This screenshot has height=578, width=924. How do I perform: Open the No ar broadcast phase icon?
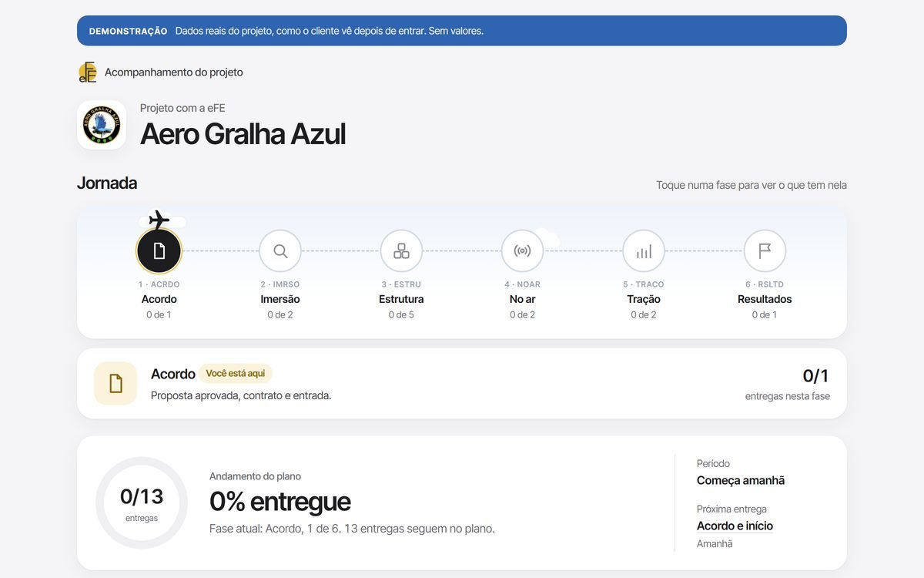522,251
